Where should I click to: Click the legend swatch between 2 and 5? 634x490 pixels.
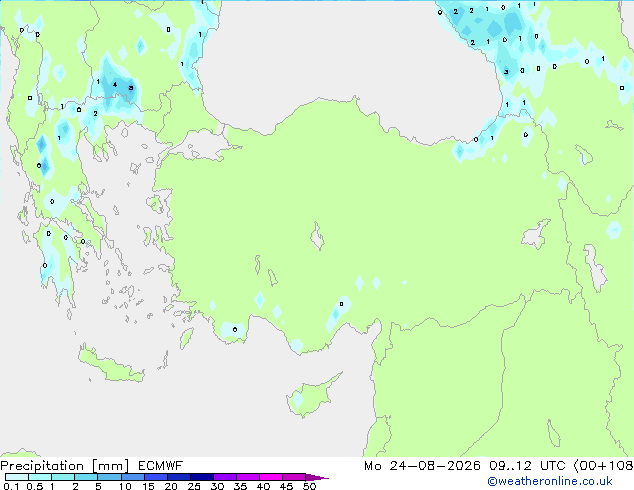point(86,477)
